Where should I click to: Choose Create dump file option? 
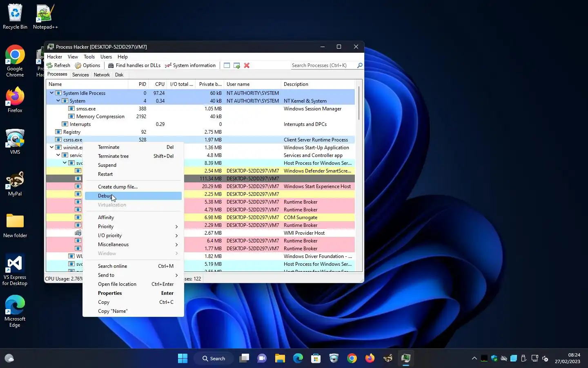[133, 187]
